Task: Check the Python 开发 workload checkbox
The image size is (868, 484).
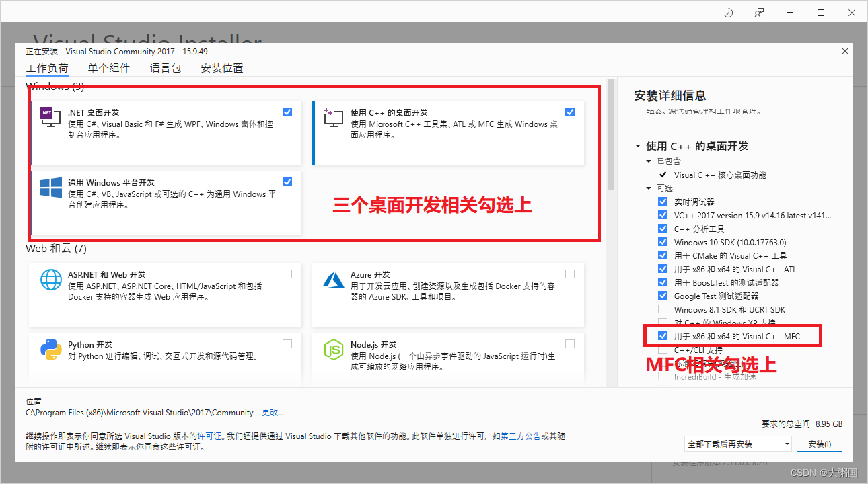Action: click(x=287, y=344)
